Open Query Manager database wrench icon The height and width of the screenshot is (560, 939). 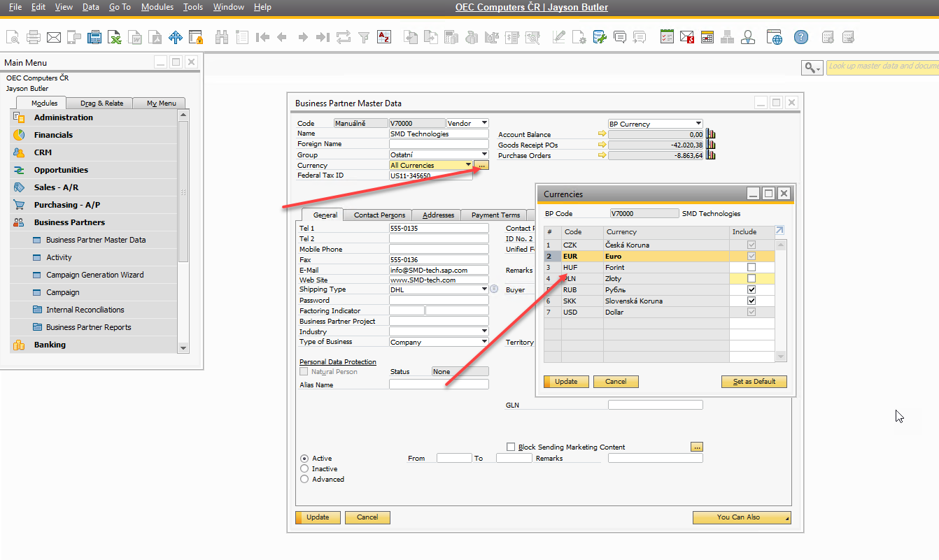(600, 37)
